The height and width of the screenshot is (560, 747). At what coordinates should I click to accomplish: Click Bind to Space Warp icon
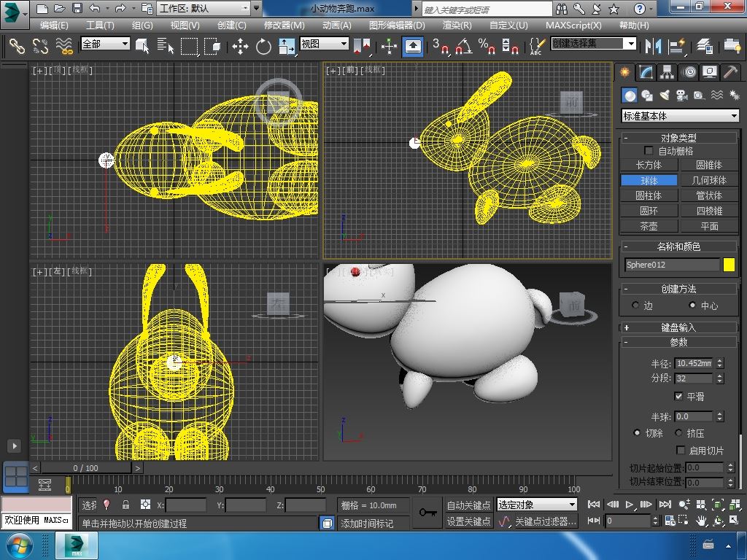click(64, 46)
